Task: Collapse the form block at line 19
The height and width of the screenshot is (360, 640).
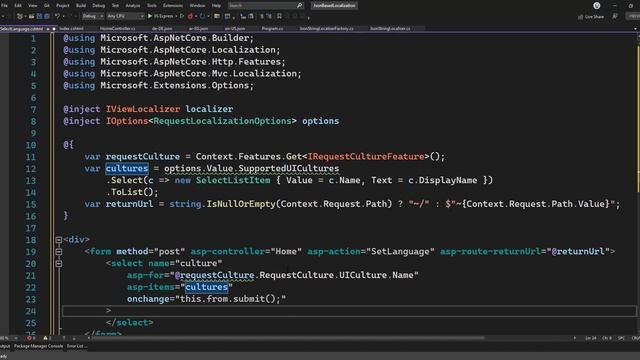Action: 59,252
